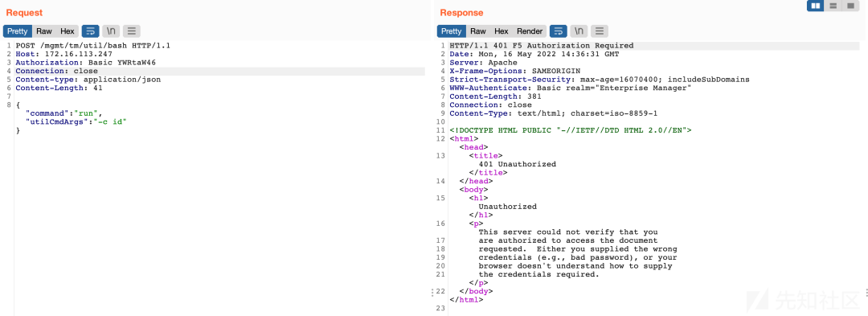Screen dimensions: 868x316
Task: Click the "utilCmdArgs":"-c id" JSON line
Action: click(x=76, y=121)
